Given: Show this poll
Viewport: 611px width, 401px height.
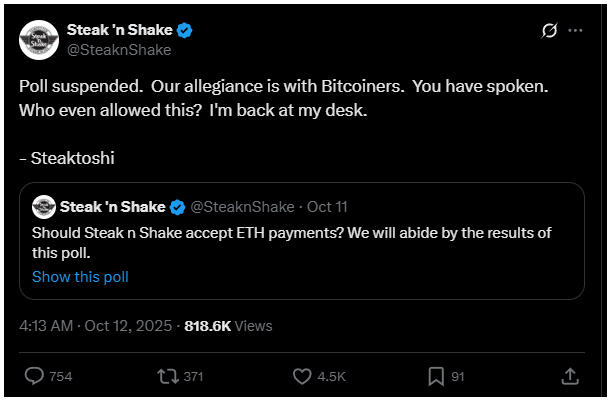Looking at the screenshot, I should [x=80, y=277].
